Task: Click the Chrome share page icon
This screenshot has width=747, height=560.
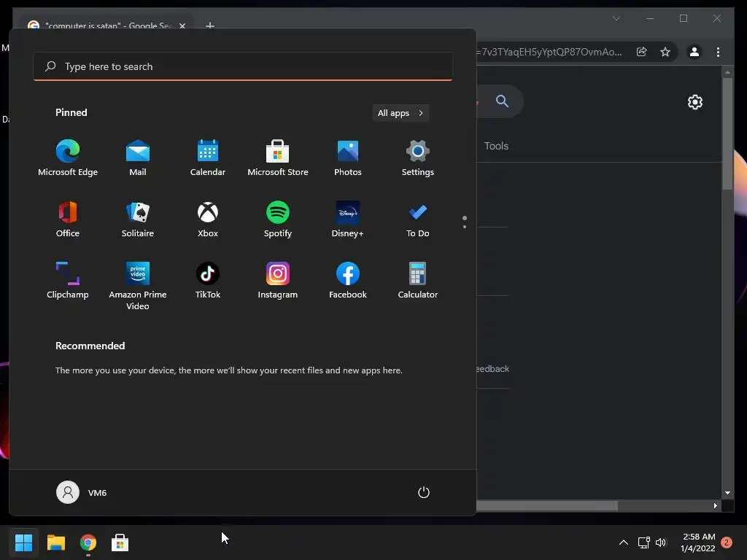Action: [x=642, y=52]
